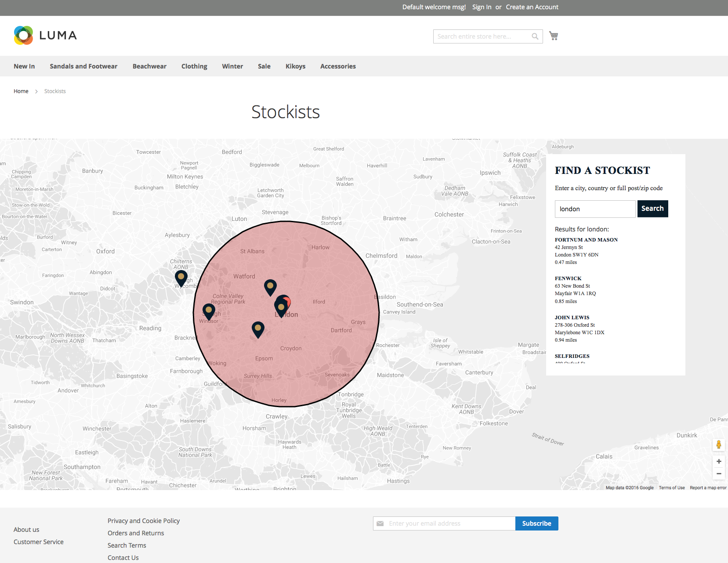Image resolution: width=728 pixels, height=563 pixels.
Task: Open the Accessories menu
Action: tap(338, 66)
